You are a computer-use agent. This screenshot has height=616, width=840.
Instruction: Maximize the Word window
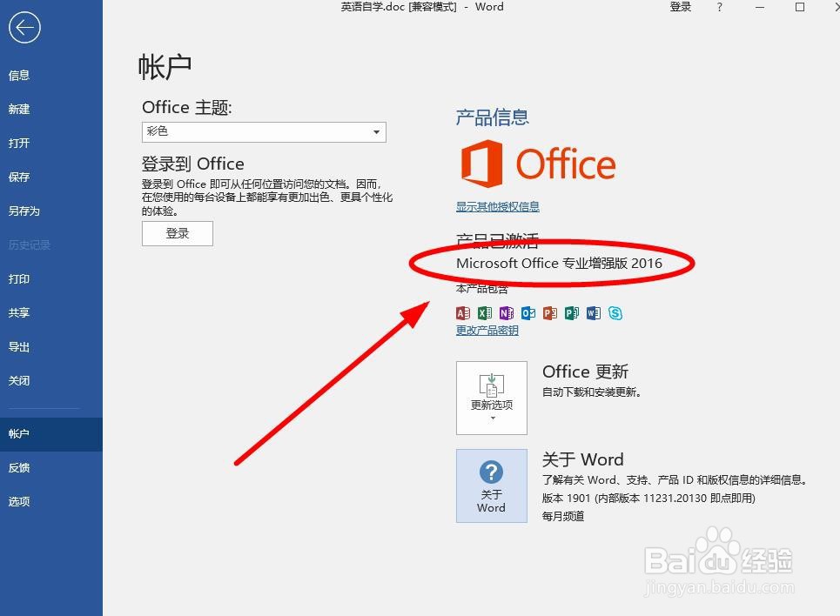click(800, 8)
